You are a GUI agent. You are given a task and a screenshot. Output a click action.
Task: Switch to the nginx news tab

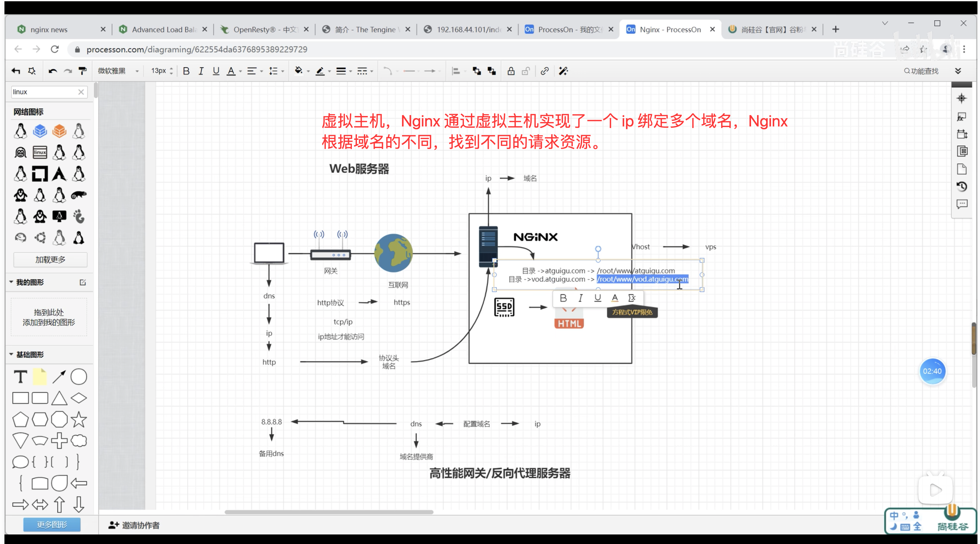tap(49, 29)
